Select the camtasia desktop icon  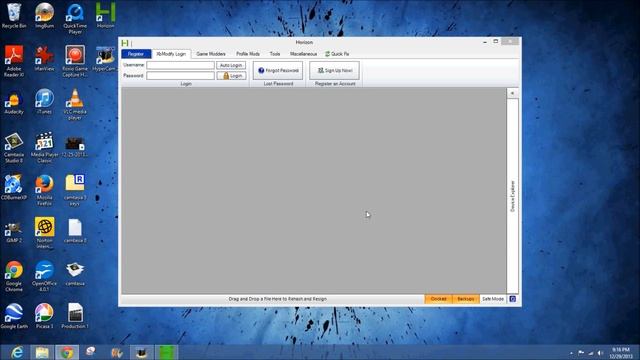tap(75, 274)
